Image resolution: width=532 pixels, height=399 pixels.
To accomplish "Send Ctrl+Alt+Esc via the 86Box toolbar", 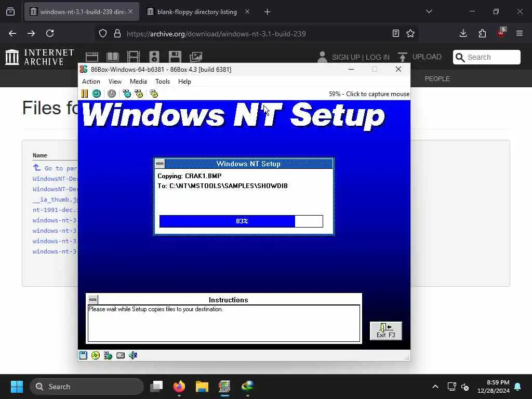I will pyautogui.click(x=139, y=94).
